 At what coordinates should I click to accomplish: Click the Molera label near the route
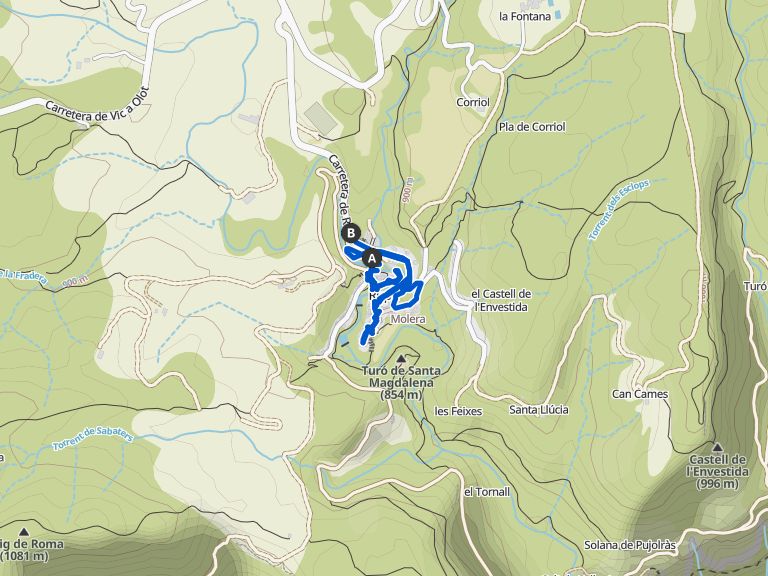(x=408, y=319)
